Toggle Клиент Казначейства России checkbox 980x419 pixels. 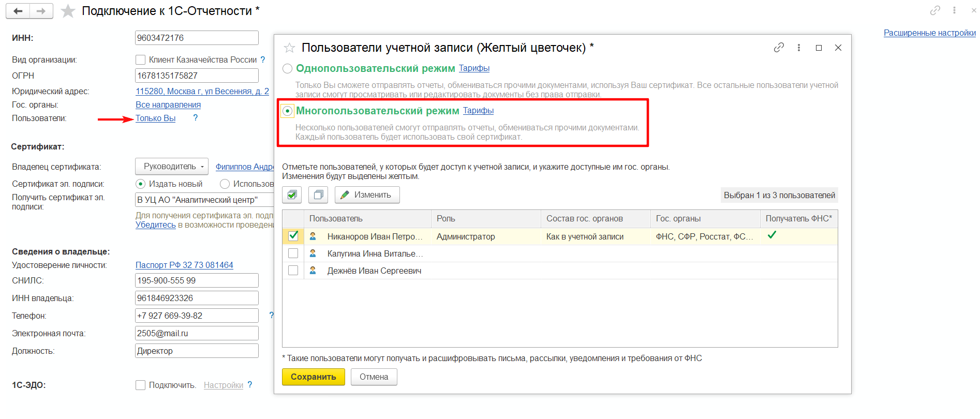140,60
